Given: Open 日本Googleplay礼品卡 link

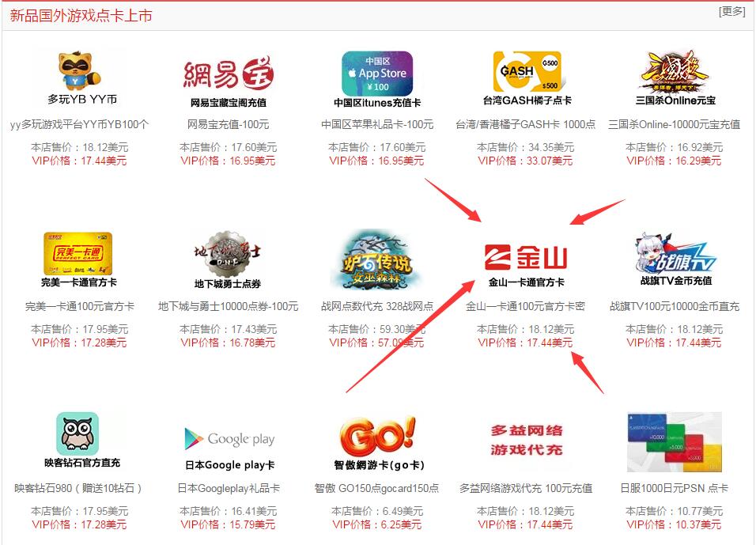Looking at the screenshot, I should (x=229, y=488).
